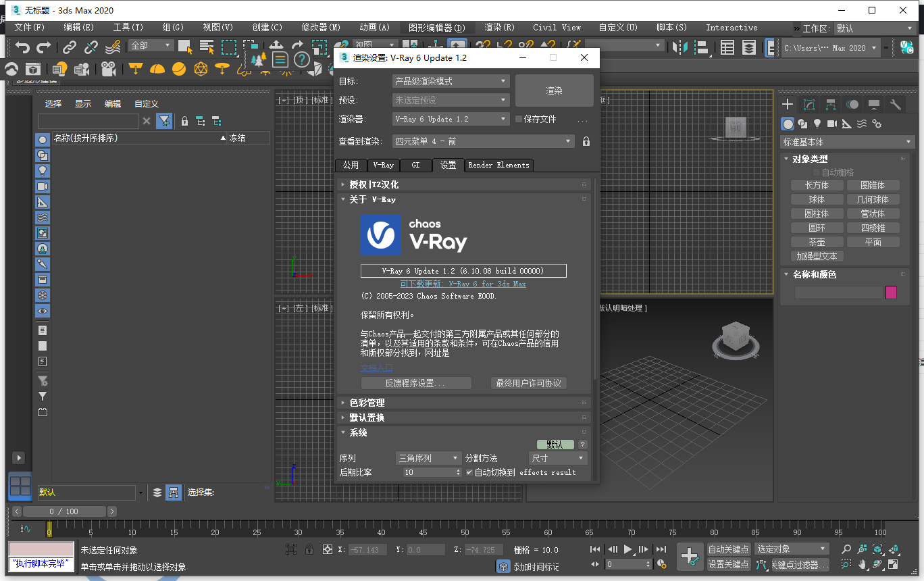Enable the Save File checkbox
Viewport: 924px width, 581px height.
click(519, 119)
